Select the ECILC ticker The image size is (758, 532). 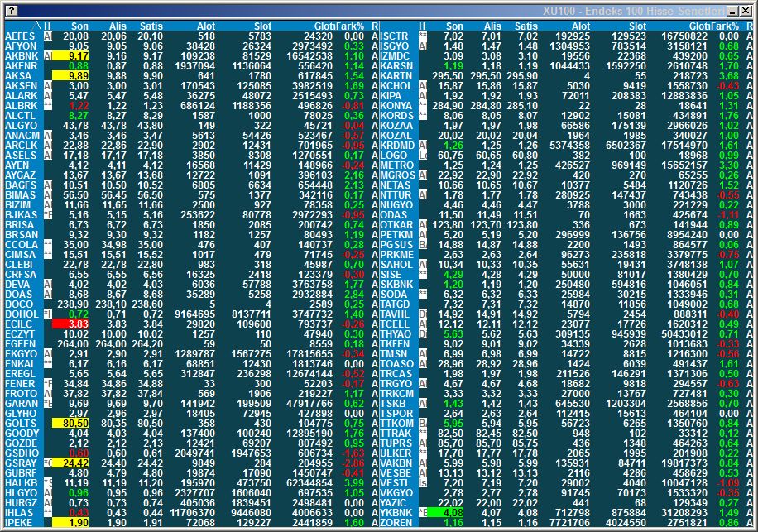pos(18,324)
